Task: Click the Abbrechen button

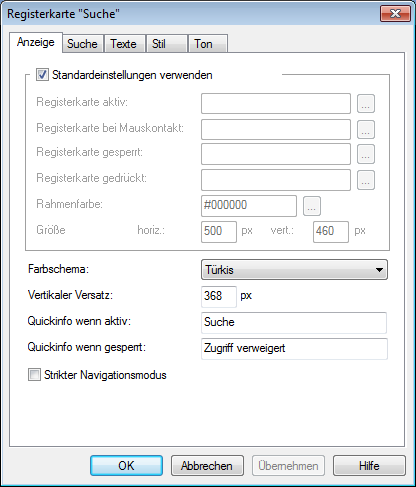Action: pyautogui.click(x=207, y=466)
